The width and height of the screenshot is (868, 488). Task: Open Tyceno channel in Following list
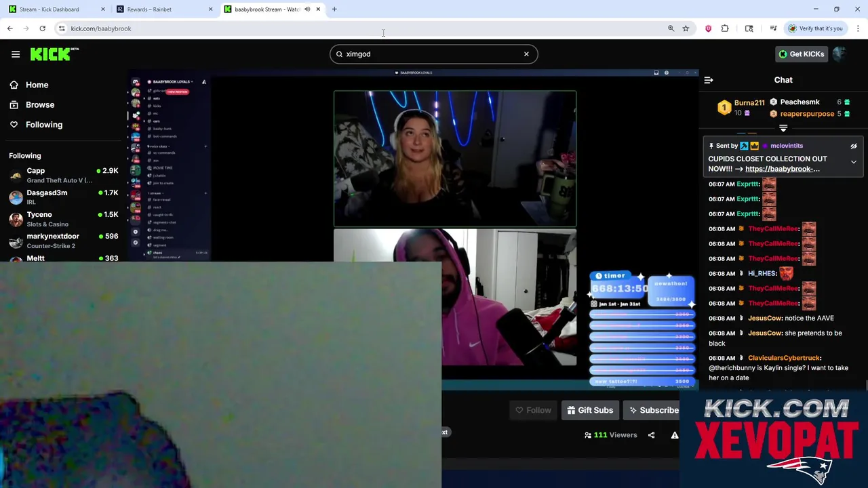[64, 219]
